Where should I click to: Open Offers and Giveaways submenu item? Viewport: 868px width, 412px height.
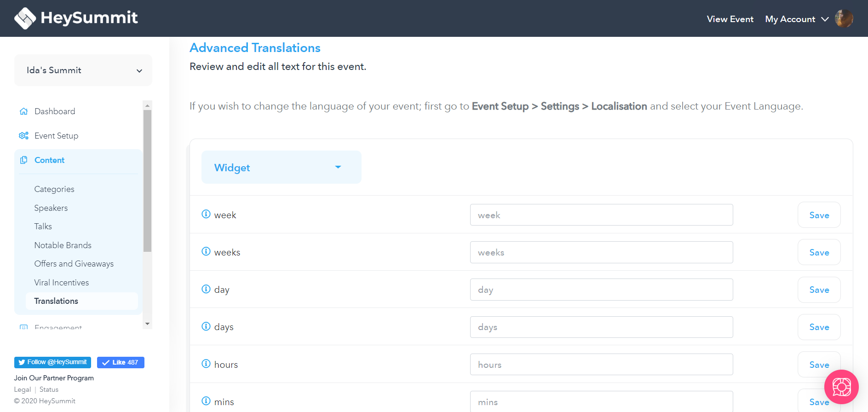point(74,264)
